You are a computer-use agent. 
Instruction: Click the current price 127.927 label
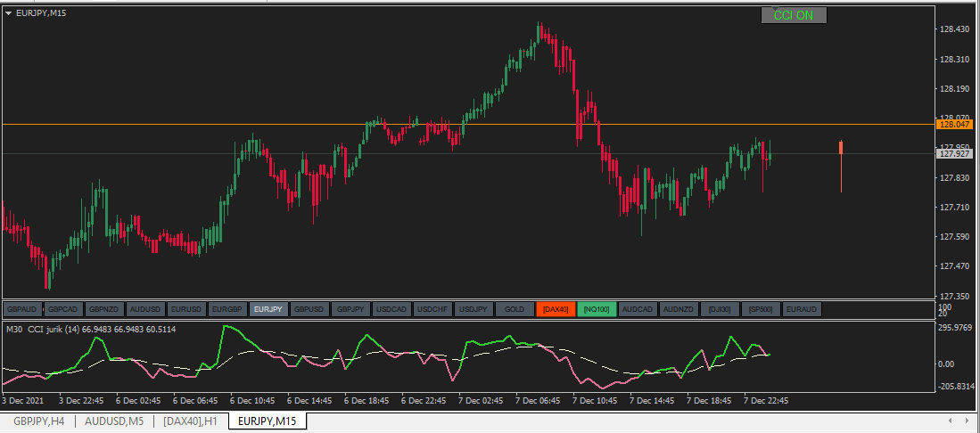point(953,154)
